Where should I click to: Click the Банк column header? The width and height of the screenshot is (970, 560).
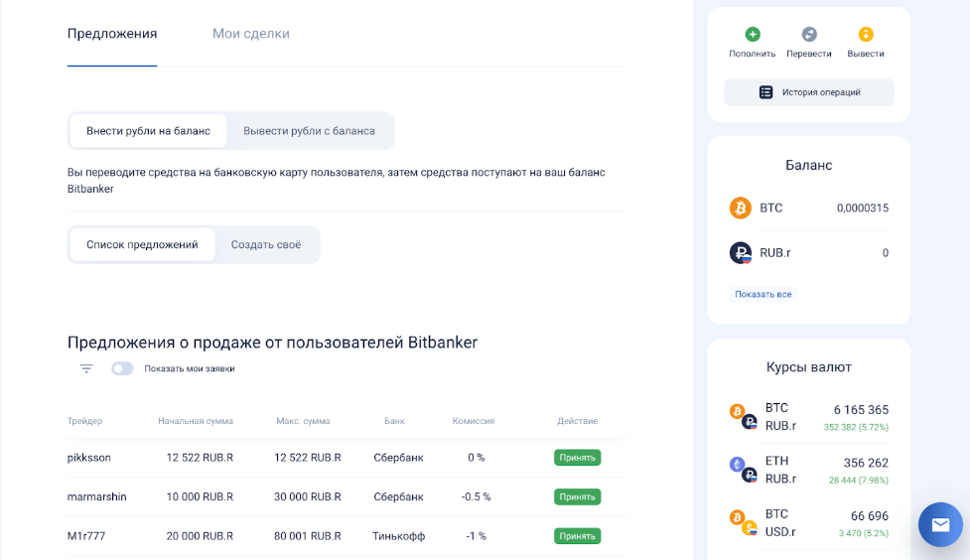[x=394, y=421]
